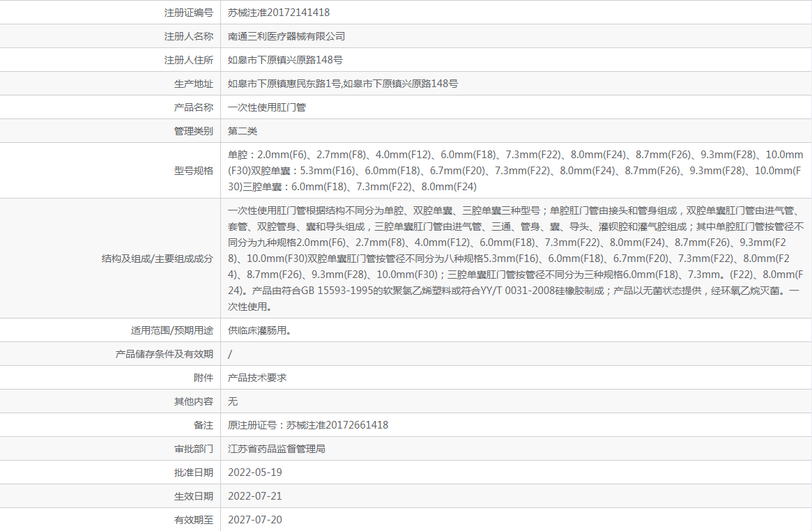Screen dimensions: 812x531
Task: Click the 批准日期 label
Action: tap(194, 472)
